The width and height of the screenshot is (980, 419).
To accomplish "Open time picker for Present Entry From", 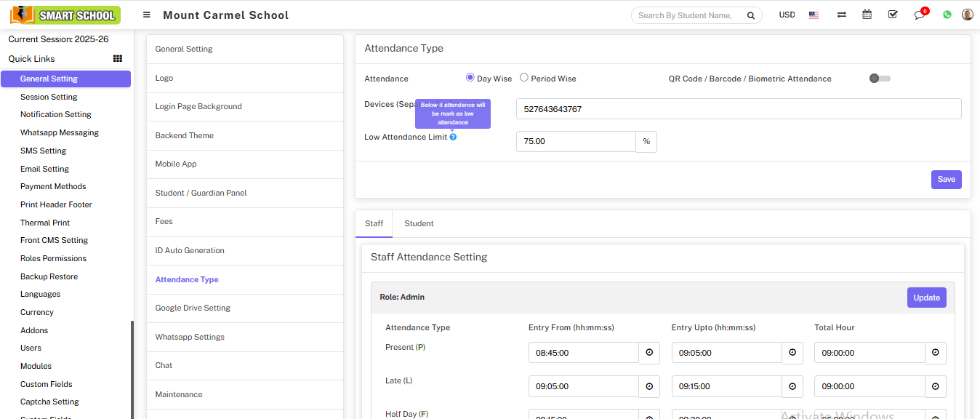I will [649, 353].
